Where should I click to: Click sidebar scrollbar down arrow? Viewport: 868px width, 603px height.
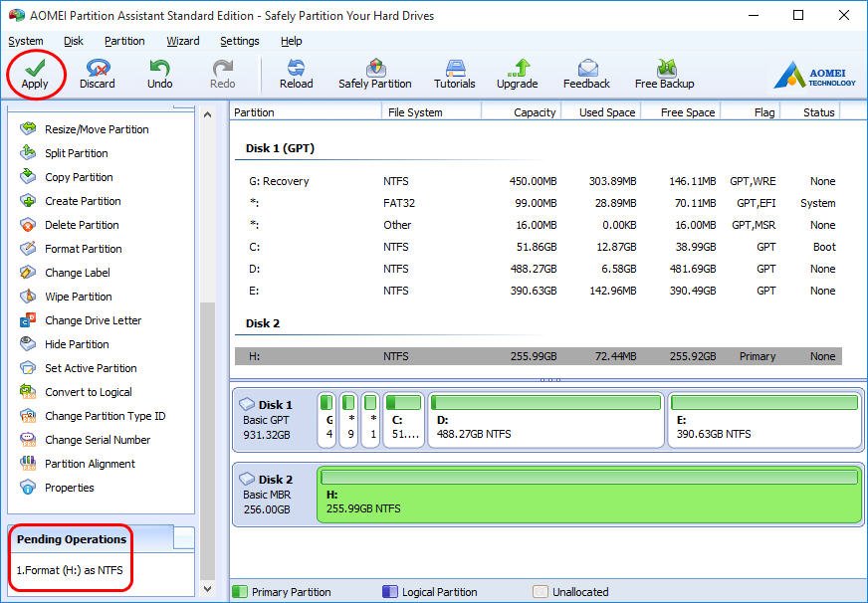point(208,589)
